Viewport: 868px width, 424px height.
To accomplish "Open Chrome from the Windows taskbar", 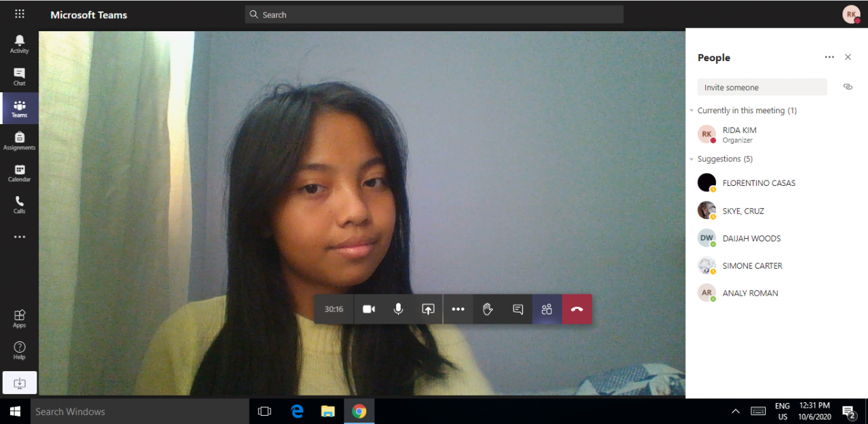I will 359,411.
